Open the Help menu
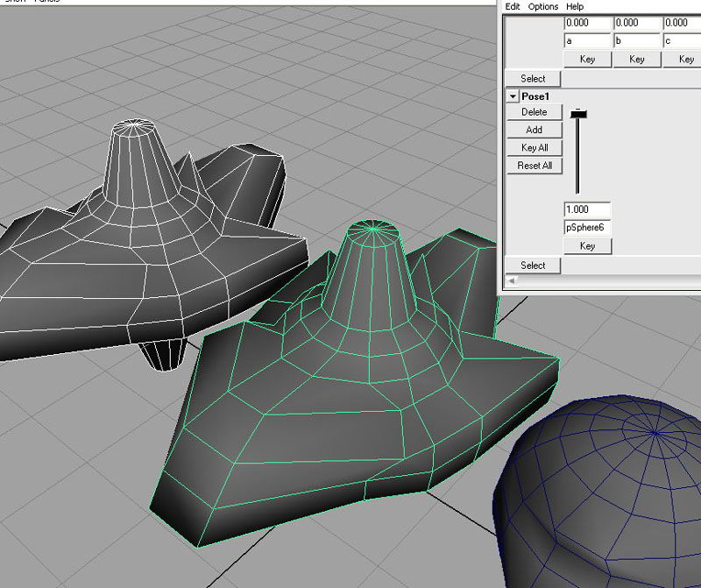The height and width of the screenshot is (588, 701). [575, 6]
